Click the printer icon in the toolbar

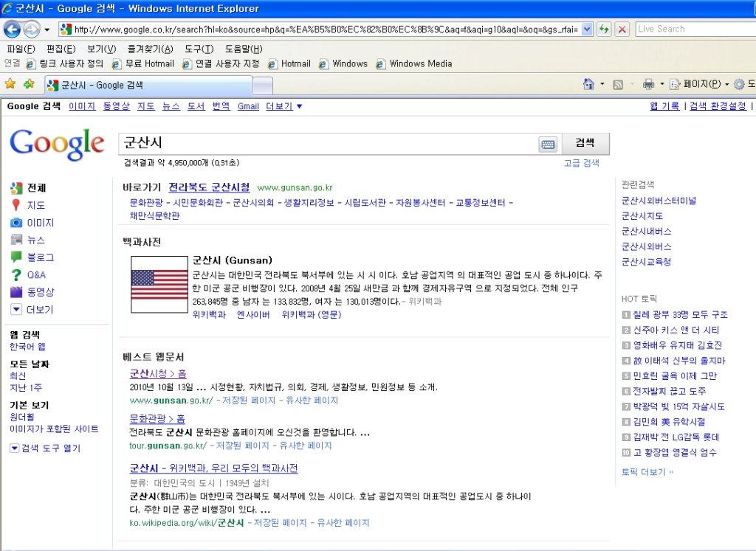pyautogui.click(x=648, y=84)
